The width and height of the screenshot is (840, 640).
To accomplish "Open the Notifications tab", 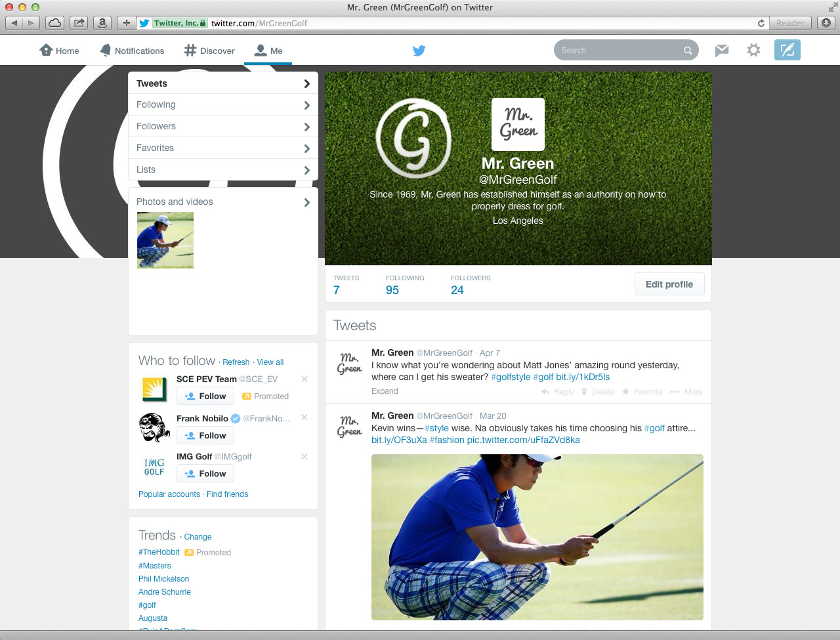I will pos(132,51).
